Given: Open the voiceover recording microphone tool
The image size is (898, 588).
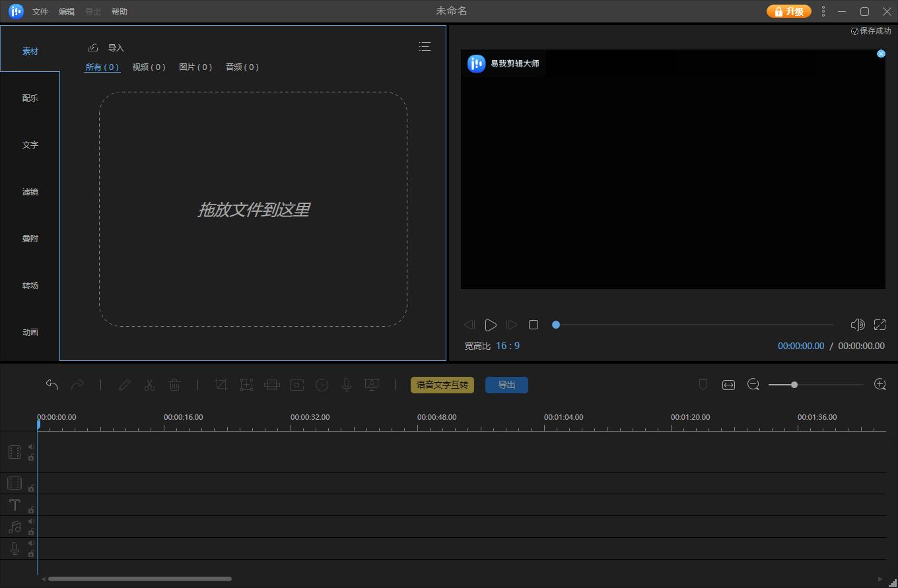Looking at the screenshot, I should pyautogui.click(x=346, y=385).
